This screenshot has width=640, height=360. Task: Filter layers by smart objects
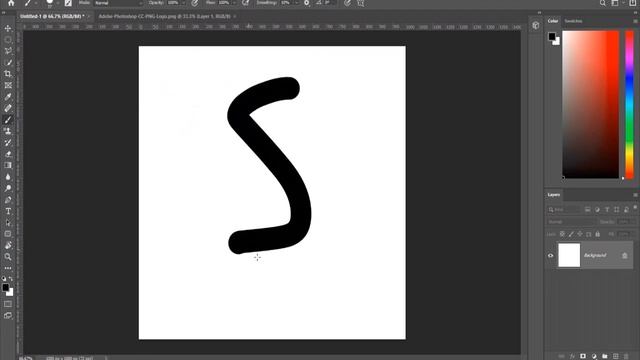[626, 209]
